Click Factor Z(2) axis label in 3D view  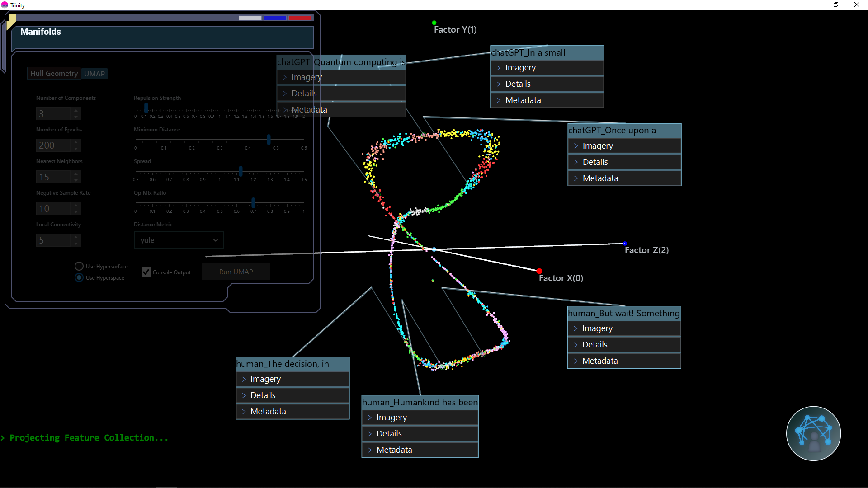click(647, 250)
